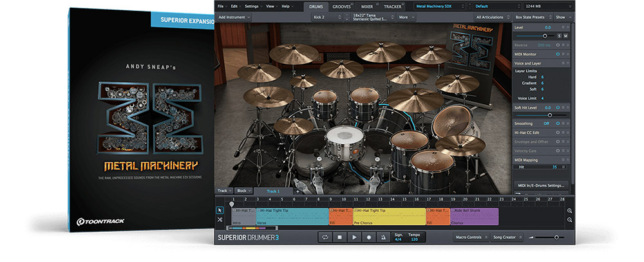Open the Default preset selector
Viewport: 644px width, 262px height.
497,6
